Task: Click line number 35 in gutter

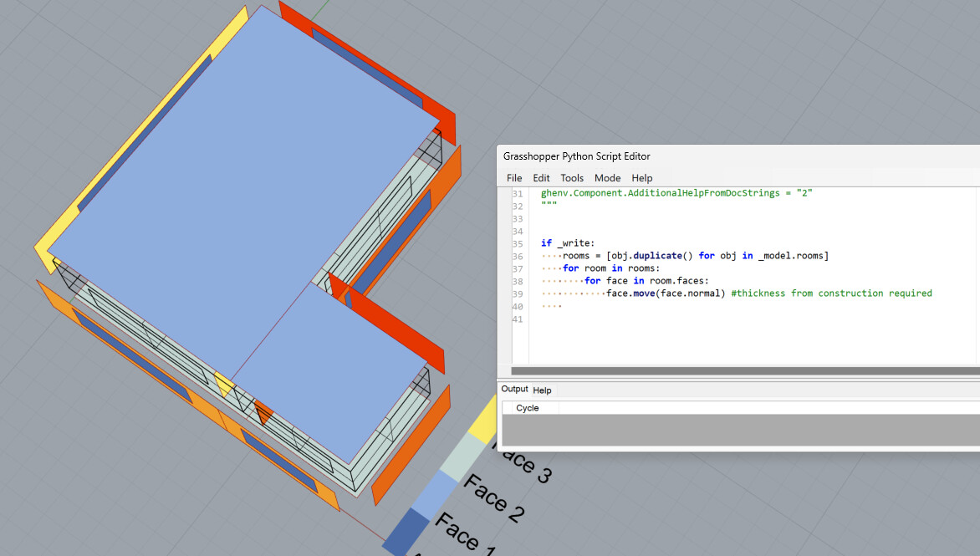Action: [518, 243]
